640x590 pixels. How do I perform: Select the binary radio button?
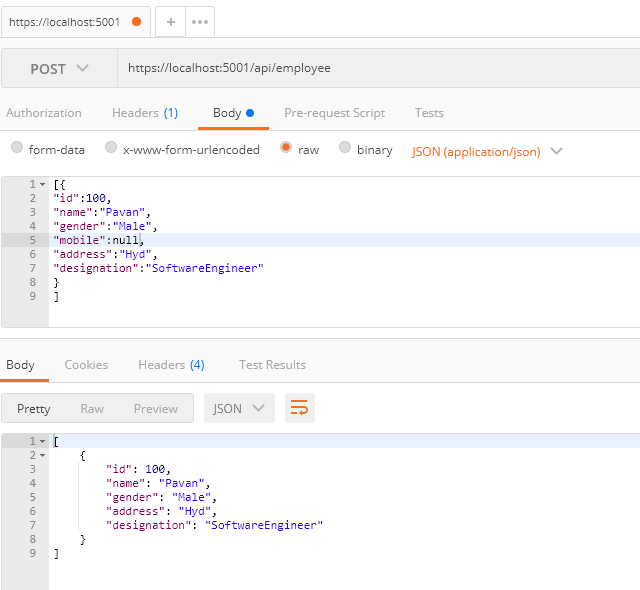[x=345, y=147]
